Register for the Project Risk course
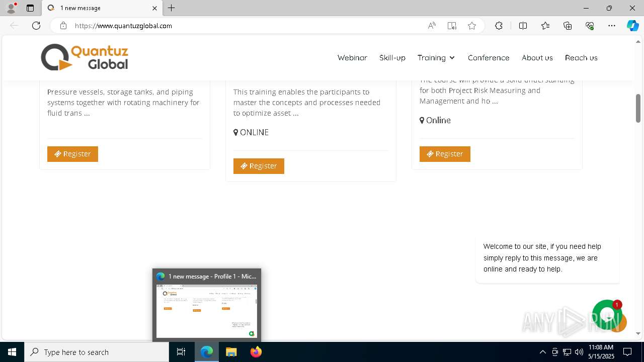Image resolution: width=644 pixels, height=362 pixels. (445, 154)
